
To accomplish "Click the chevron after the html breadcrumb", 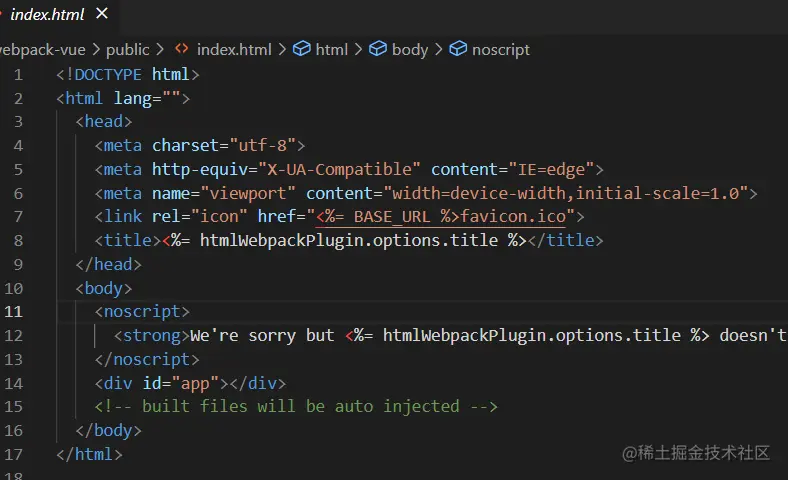I will (x=359, y=49).
